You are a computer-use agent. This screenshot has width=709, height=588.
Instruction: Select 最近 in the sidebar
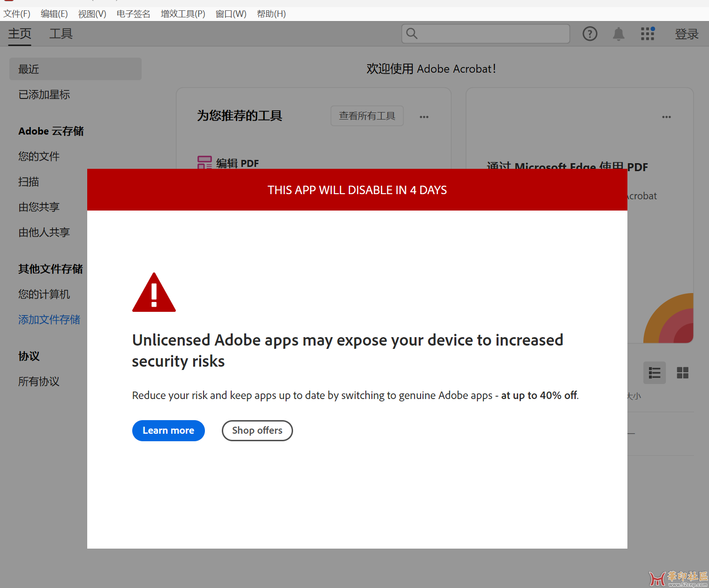pyautogui.click(x=75, y=69)
